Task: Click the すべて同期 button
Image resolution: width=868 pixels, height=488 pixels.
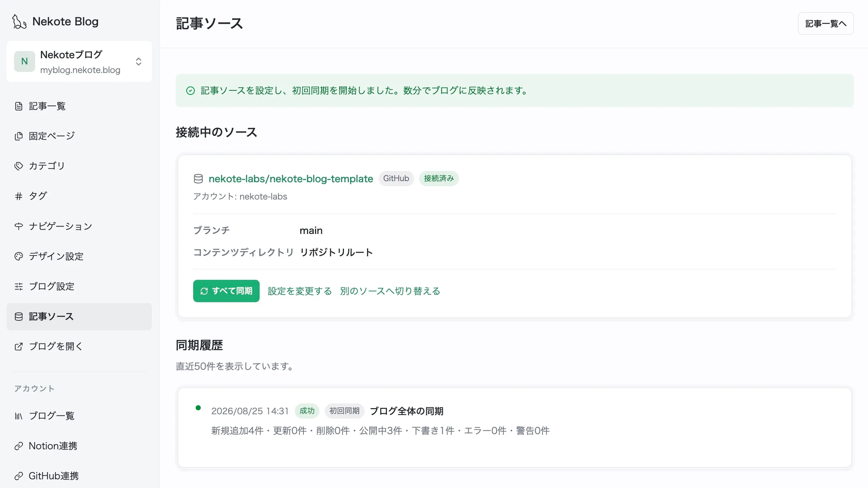Action: (226, 291)
